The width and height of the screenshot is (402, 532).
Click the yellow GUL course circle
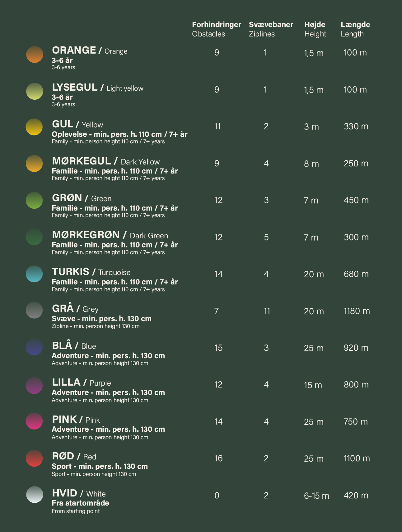pyautogui.click(x=34, y=127)
